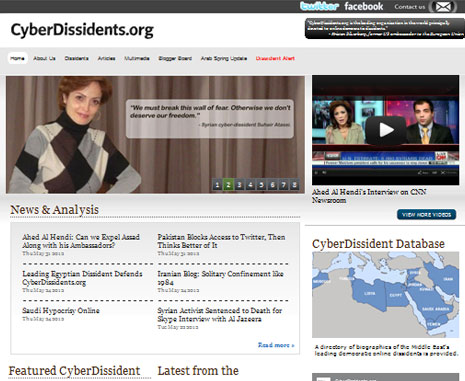This screenshot has width=465, height=381.
Task: Select Iran on the database map
Action: [448, 279]
